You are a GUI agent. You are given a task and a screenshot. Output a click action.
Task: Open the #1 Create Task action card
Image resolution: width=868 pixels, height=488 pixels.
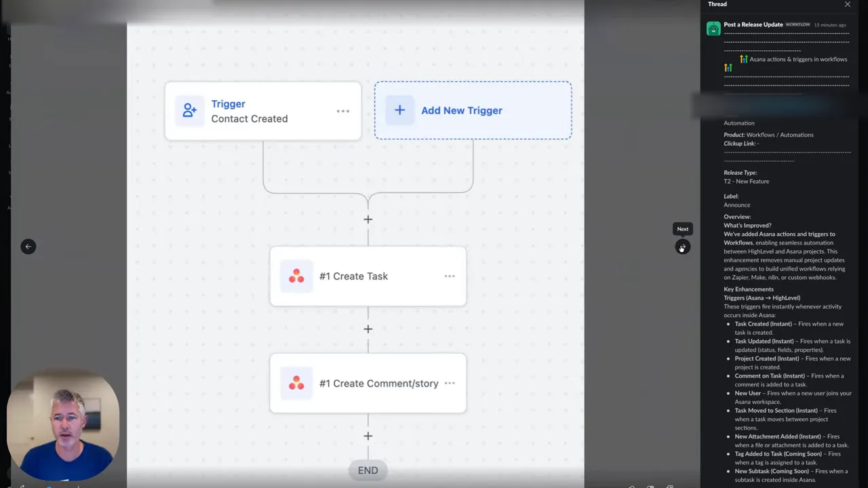pyautogui.click(x=368, y=276)
